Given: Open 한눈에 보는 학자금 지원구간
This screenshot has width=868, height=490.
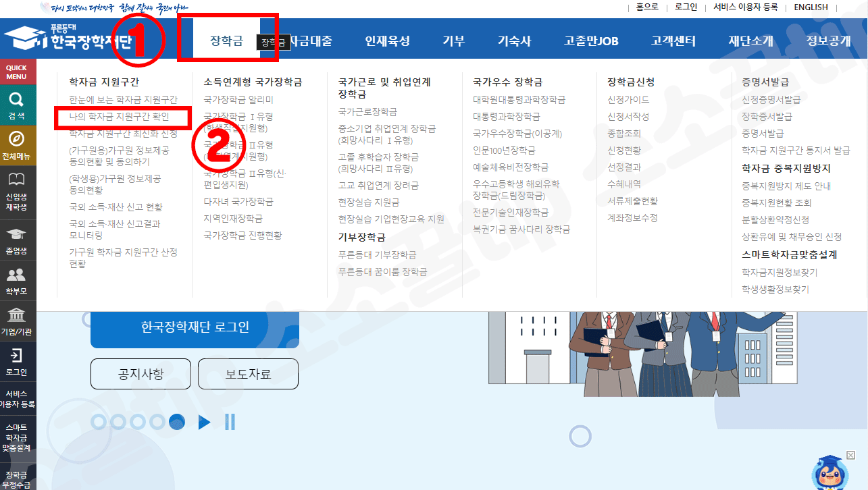Looking at the screenshot, I should point(123,99).
